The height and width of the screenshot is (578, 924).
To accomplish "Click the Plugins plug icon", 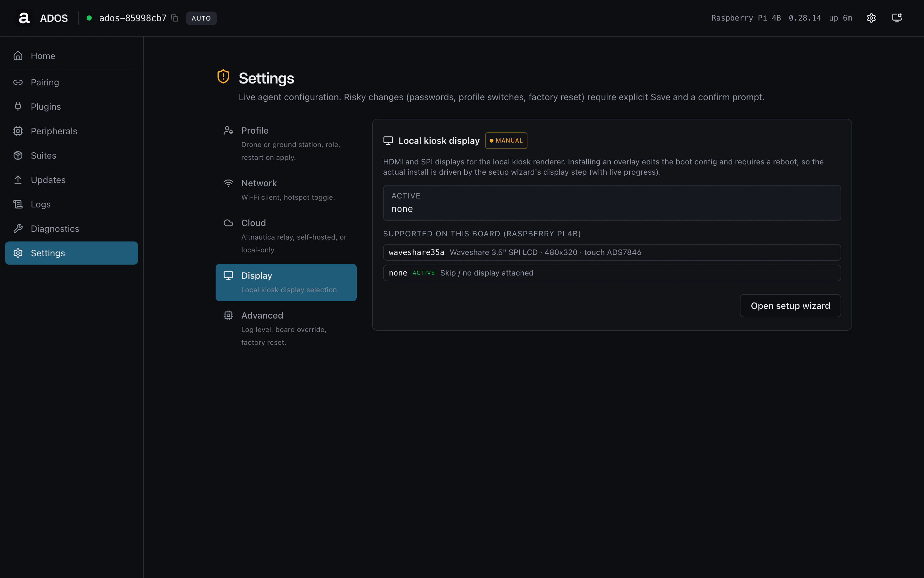I will coord(18,107).
